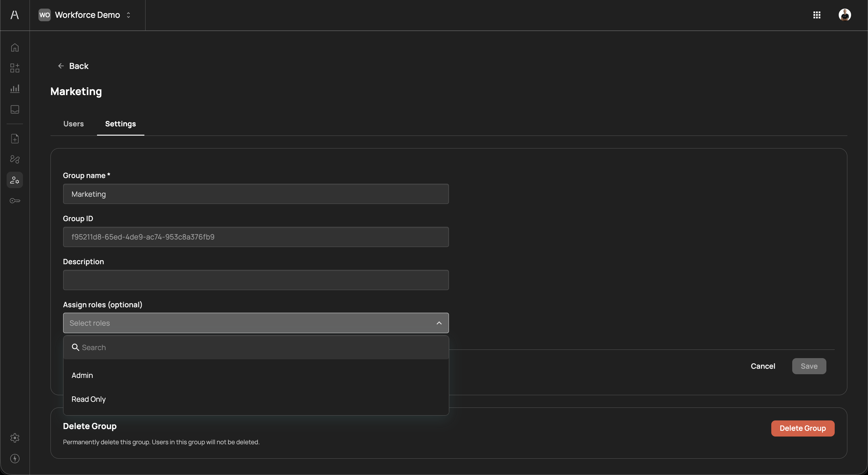Open the user profile avatar

pos(844,15)
